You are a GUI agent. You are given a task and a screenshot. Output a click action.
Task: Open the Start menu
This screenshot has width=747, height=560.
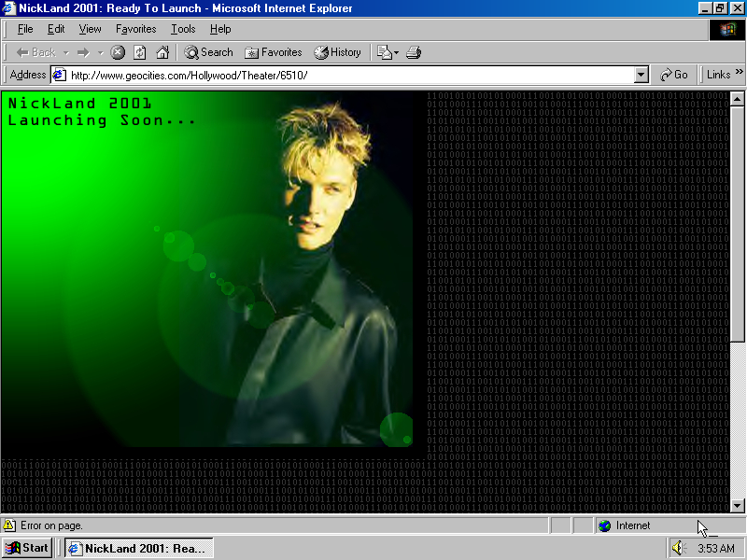(x=27, y=548)
